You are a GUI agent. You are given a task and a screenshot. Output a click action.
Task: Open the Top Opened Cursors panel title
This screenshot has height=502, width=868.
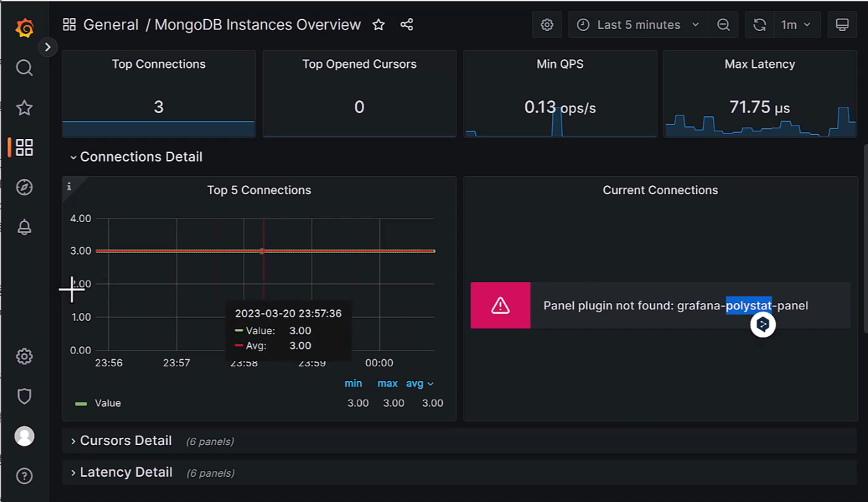coord(359,64)
